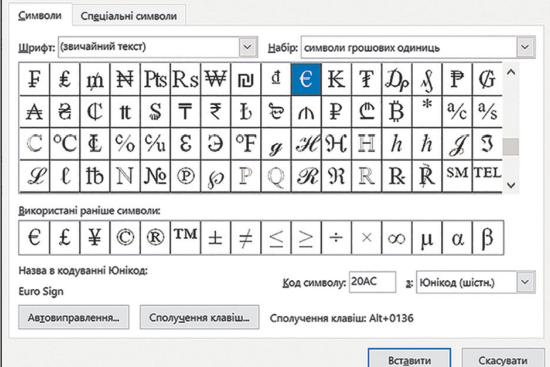Click the Автовиправлення button

[74, 317]
